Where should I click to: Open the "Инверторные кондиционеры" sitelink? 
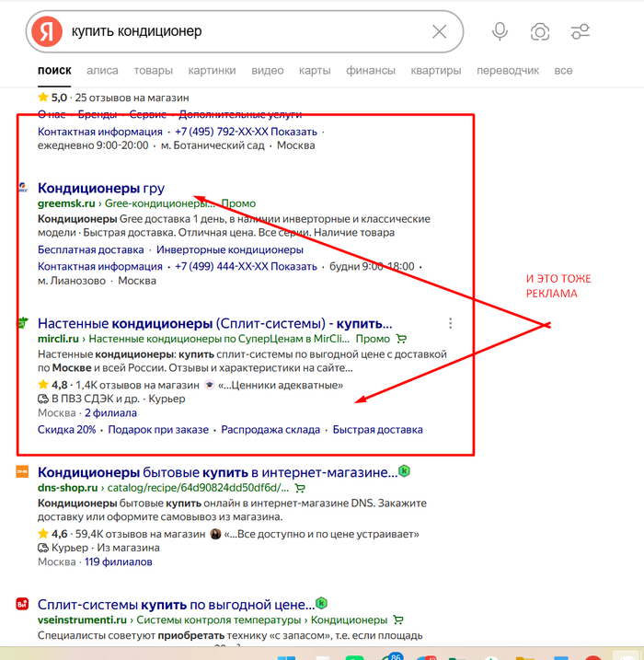pos(229,250)
